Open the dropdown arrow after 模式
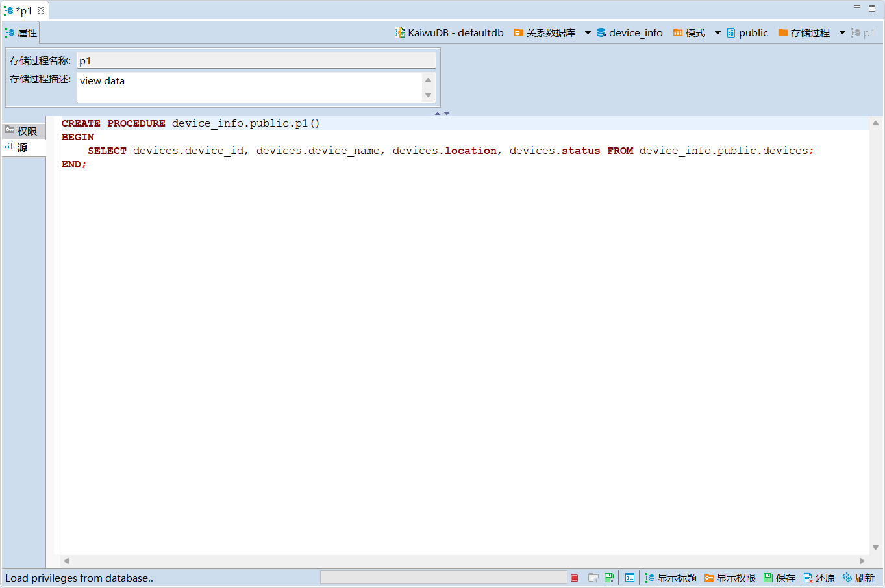Screen dimensions: 885x588 pos(717,32)
